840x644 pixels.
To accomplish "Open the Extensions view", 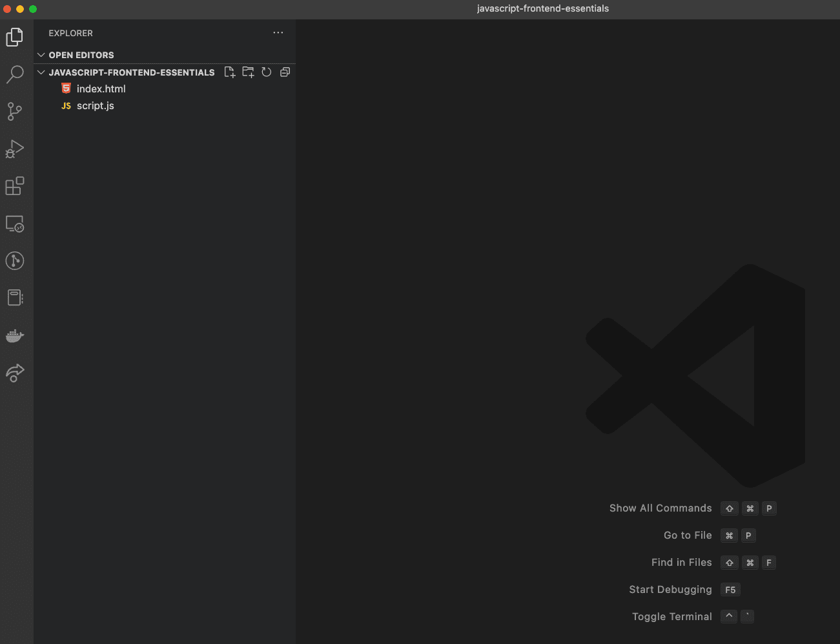I will [x=15, y=186].
